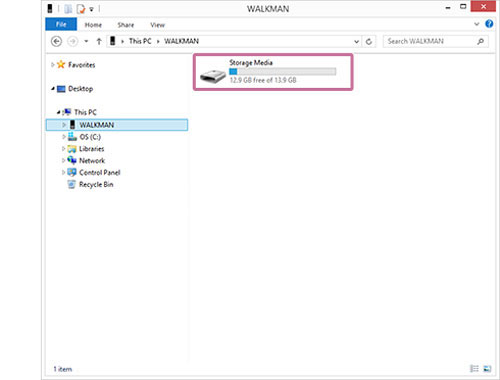Open the Share ribbon tab
500x380 pixels.
pos(126,25)
